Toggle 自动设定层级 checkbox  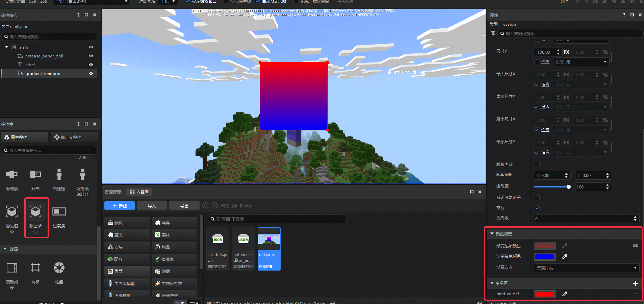(x=257, y=1)
